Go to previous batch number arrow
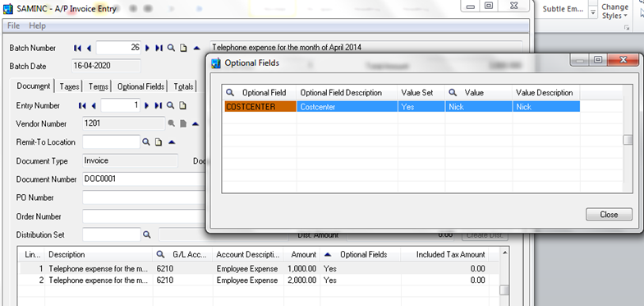Screen dimensions: 644x306 pos(89,48)
